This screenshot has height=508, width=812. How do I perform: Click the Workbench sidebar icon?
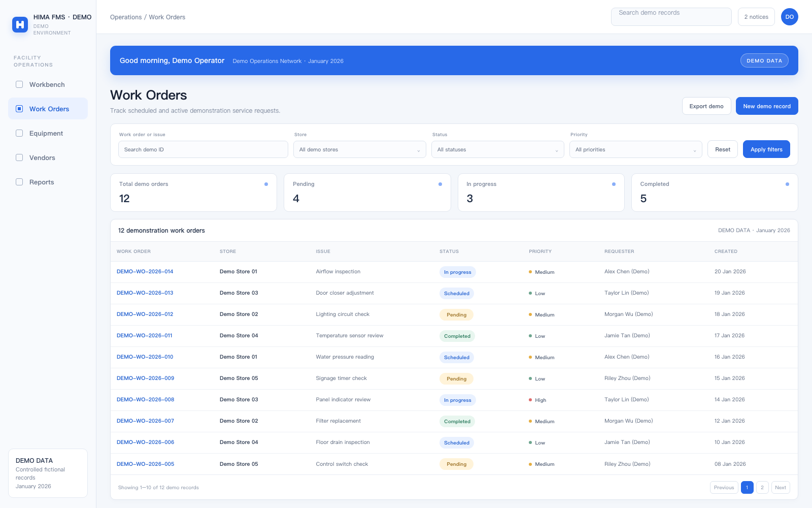click(x=19, y=84)
